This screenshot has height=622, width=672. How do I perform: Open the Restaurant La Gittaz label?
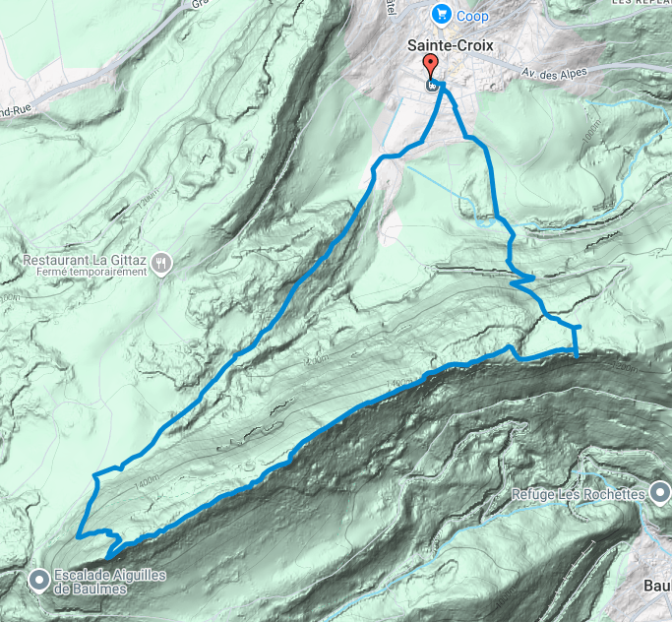point(85,260)
